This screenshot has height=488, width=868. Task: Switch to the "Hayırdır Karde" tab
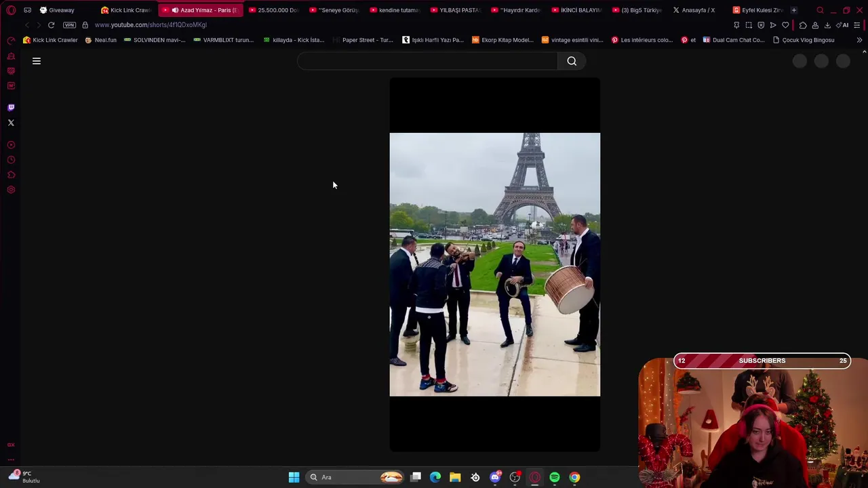(515, 10)
